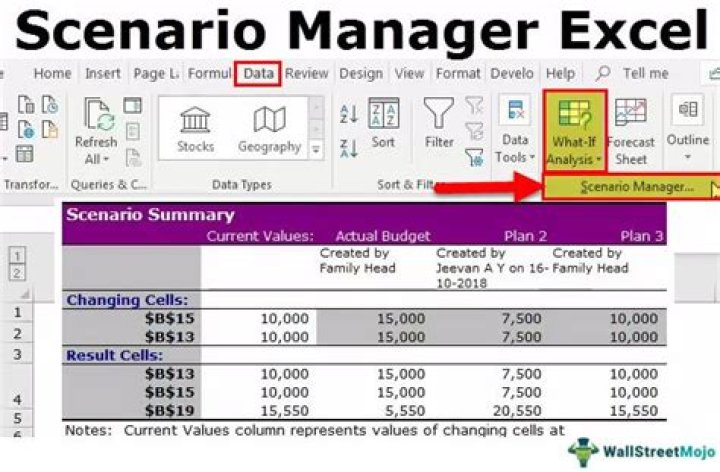Click the select-all corner triangle
The height and width of the screenshot is (472, 720).
(25, 293)
